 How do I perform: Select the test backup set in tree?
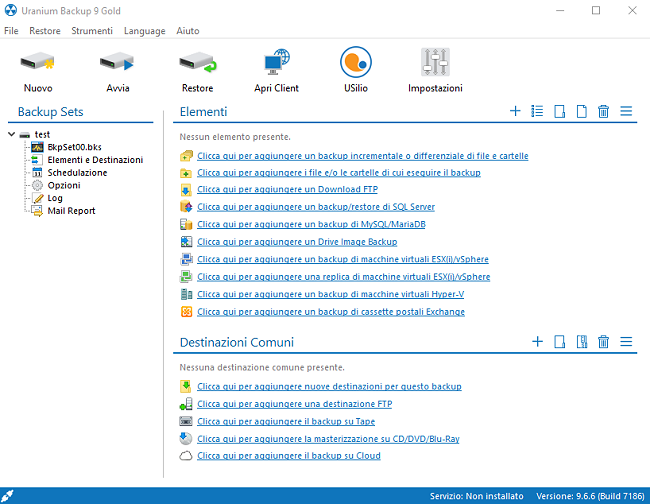tap(42, 135)
